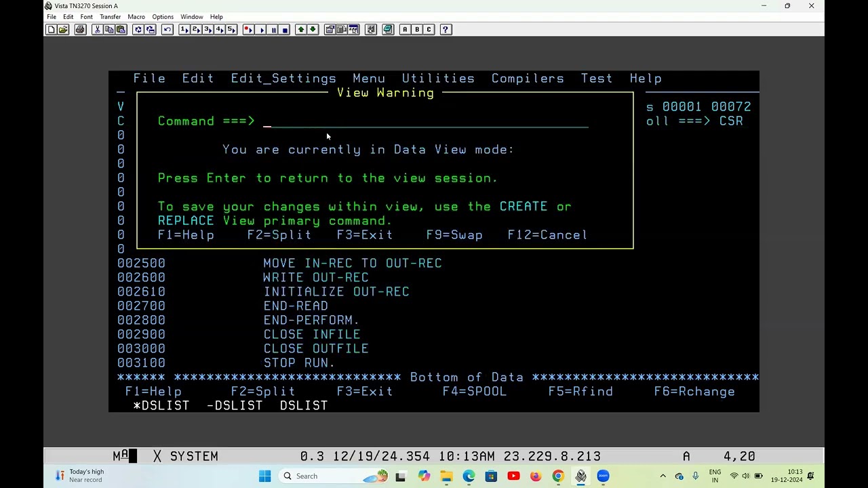Screen dimensions: 868x488
Task: Click the macro Stop toolbar icon
Action: 284,30
